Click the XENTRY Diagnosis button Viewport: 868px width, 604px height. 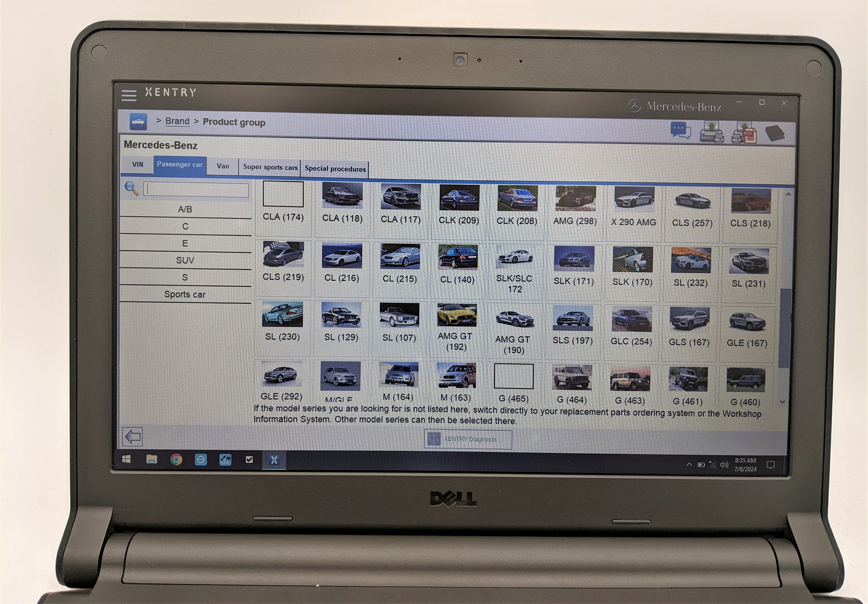coord(468,439)
